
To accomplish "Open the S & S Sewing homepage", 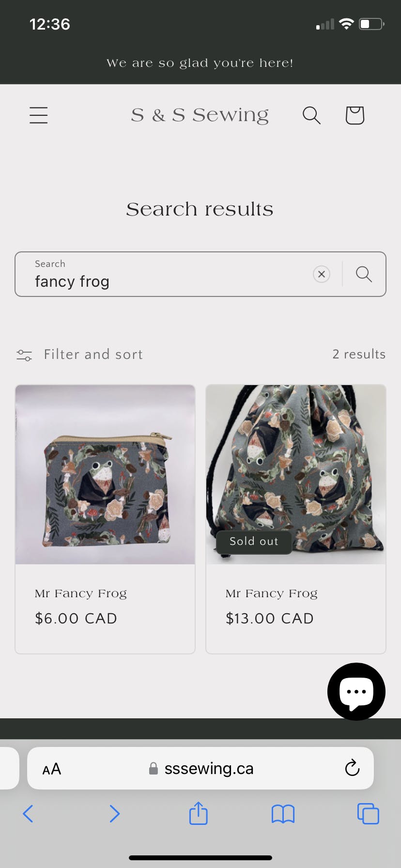I will [200, 115].
